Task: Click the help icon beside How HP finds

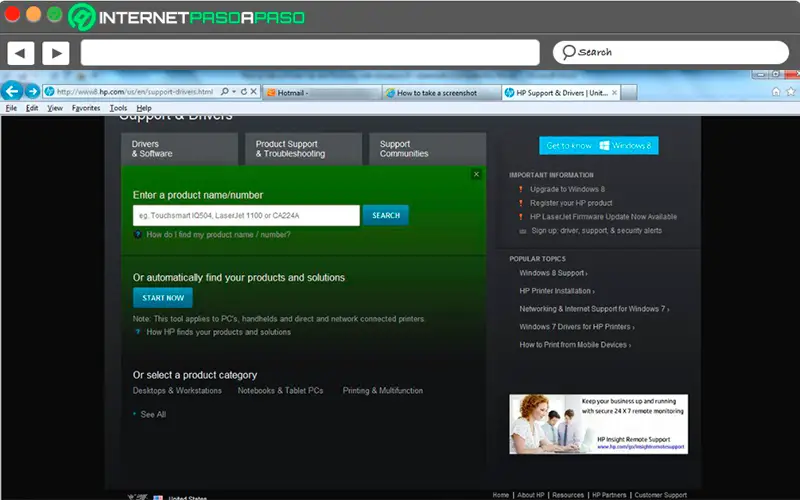Action: point(137,332)
